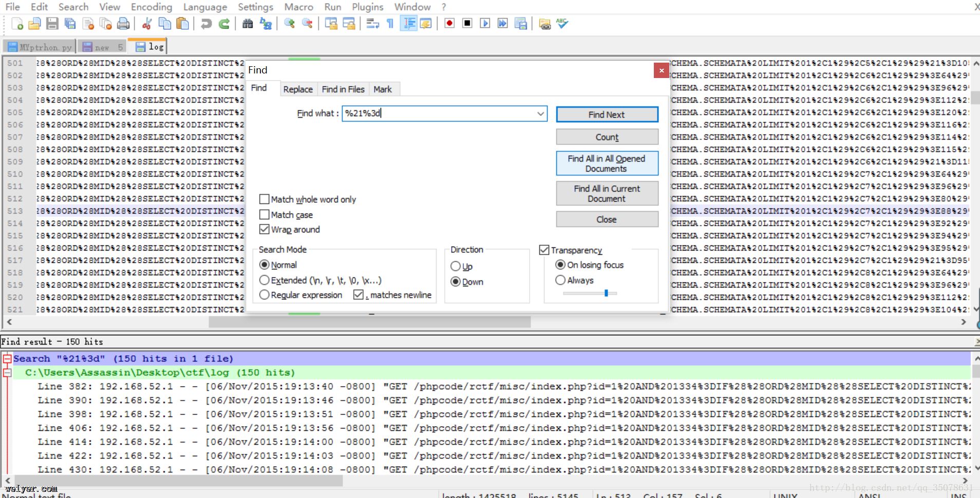Image resolution: width=980 pixels, height=498 pixels.
Task: Toggle synchronize vertical scrolling icon
Action: click(x=331, y=24)
